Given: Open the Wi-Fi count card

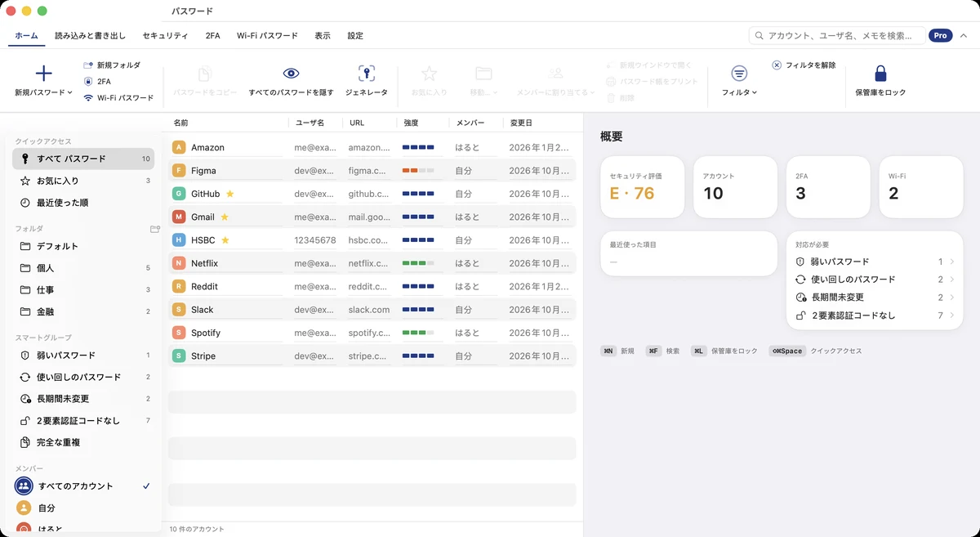Looking at the screenshot, I should 921,187.
